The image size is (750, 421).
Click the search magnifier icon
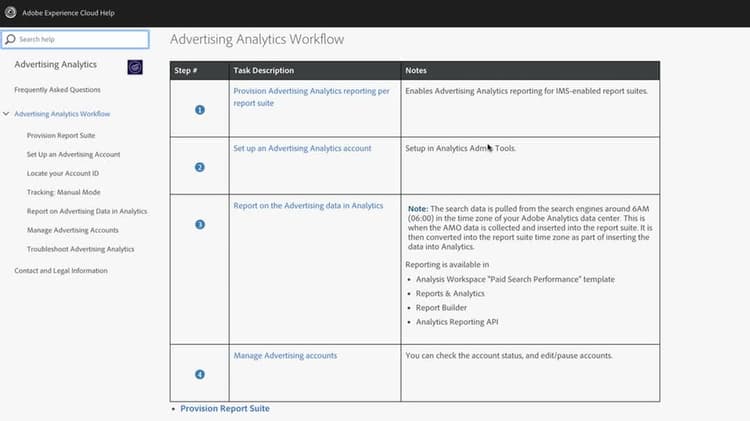[x=10, y=39]
